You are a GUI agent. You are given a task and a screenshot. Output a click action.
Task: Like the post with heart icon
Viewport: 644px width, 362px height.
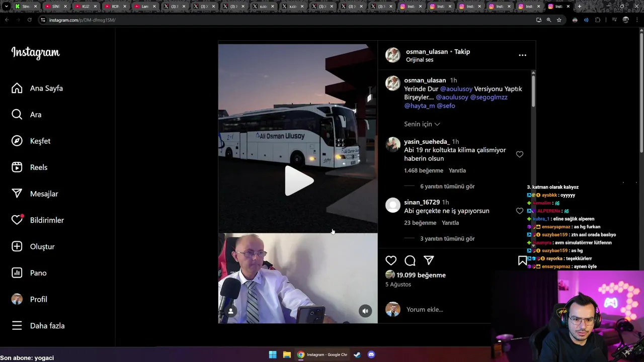click(391, 260)
